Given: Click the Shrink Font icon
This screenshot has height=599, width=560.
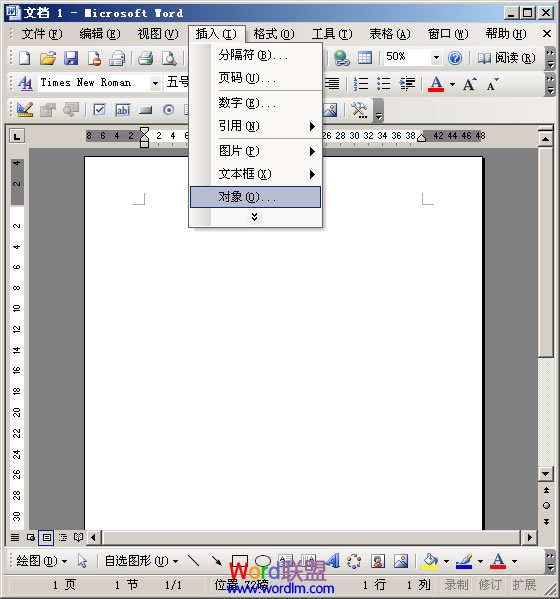Looking at the screenshot, I should click(492, 84).
